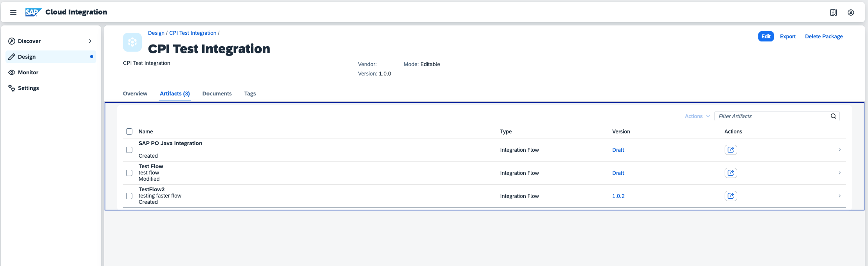Open Test Flow details via row chevron
868x266 pixels.
tap(839, 173)
